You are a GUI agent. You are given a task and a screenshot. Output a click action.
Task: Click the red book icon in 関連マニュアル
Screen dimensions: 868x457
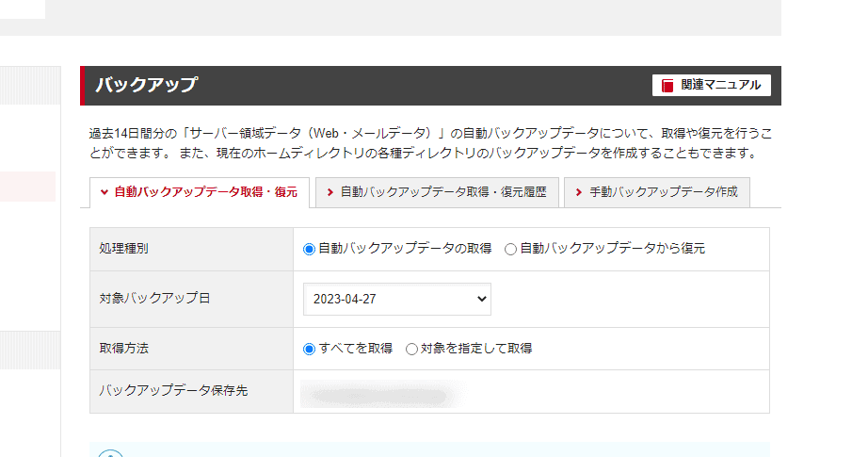pyautogui.click(x=668, y=86)
